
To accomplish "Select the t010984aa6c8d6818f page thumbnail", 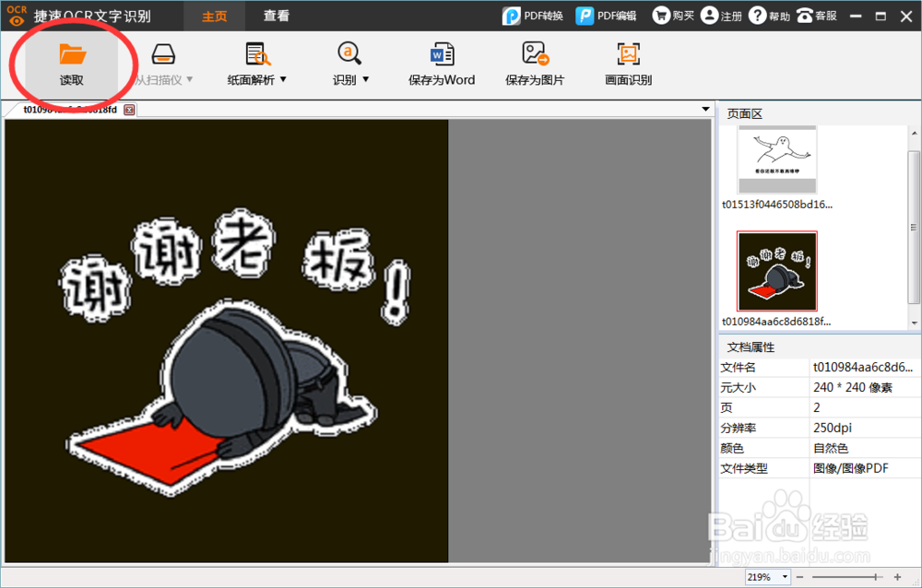I will (776, 271).
